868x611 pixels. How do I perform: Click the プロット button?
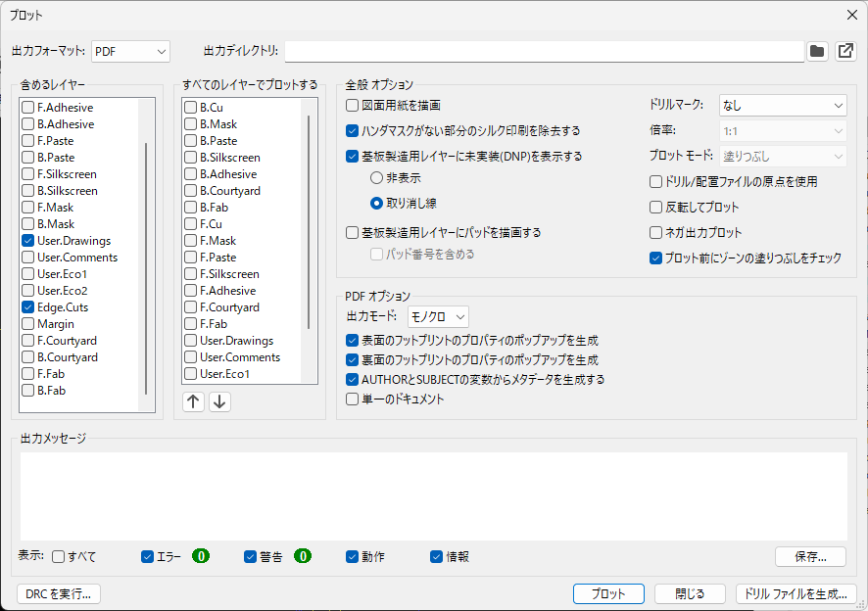607,593
